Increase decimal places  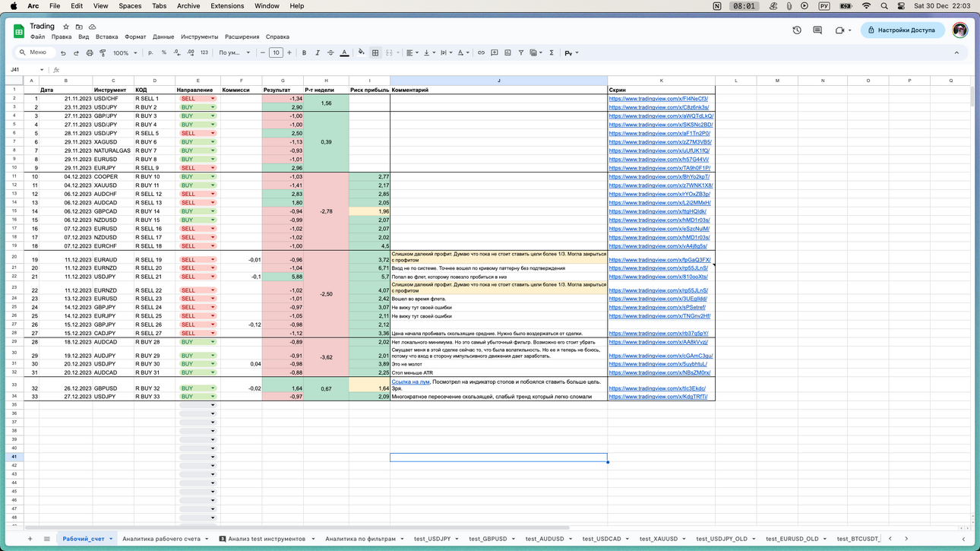click(x=190, y=53)
